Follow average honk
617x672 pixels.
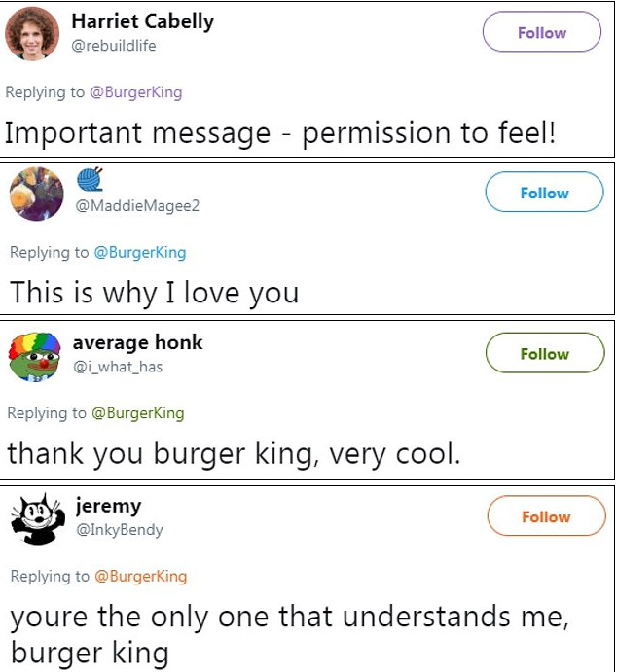[x=544, y=353]
